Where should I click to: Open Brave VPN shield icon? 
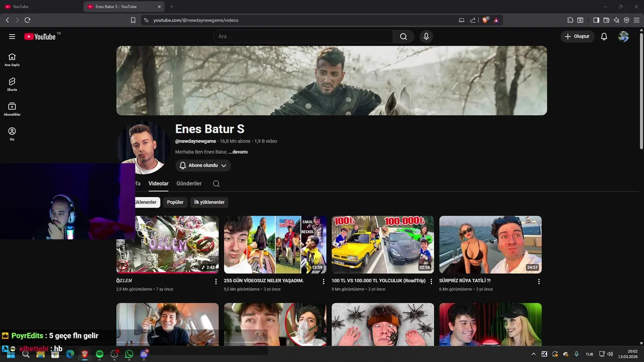pyautogui.click(x=626, y=20)
